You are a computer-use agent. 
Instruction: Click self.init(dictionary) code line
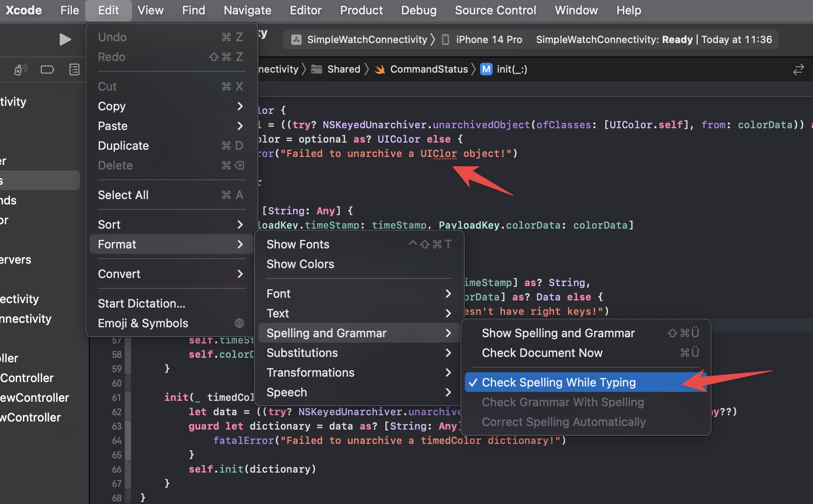(252, 469)
